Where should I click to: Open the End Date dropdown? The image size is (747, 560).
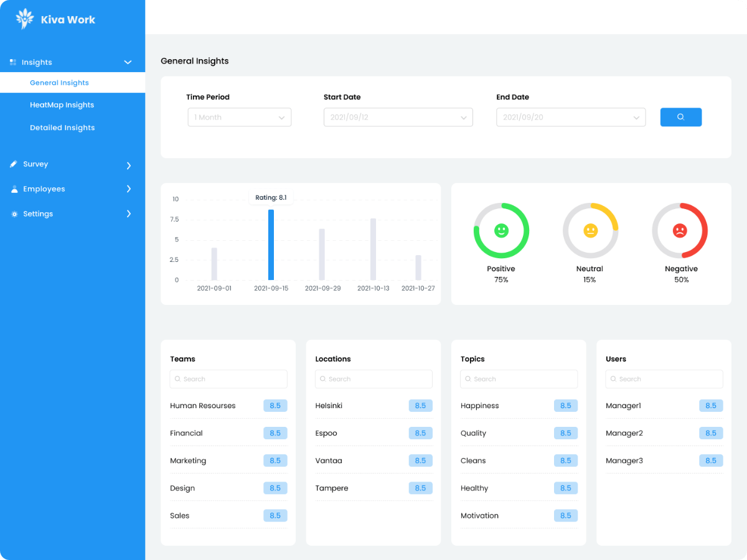571,118
